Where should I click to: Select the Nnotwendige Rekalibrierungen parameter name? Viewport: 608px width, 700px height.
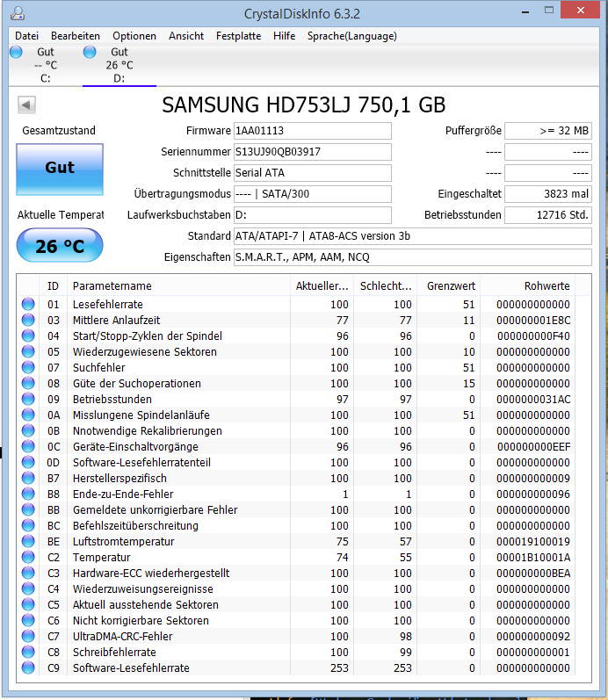coord(148,431)
